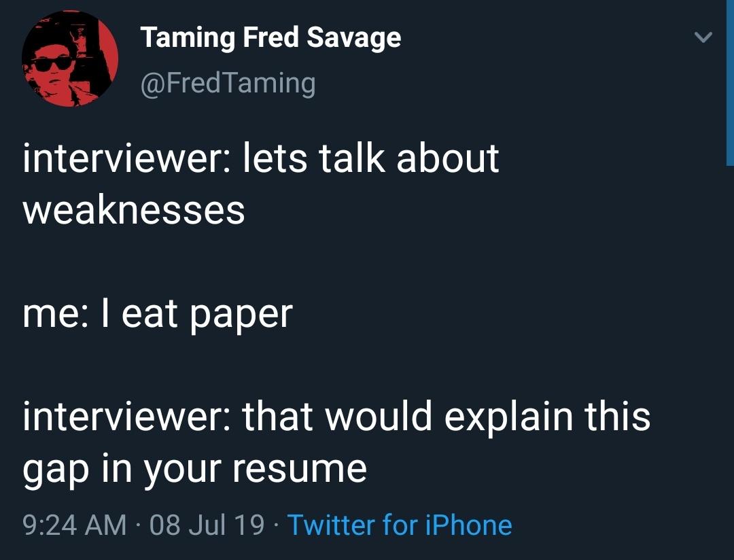
Task: Click the red profile avatar picture
Action: point(70,60)
